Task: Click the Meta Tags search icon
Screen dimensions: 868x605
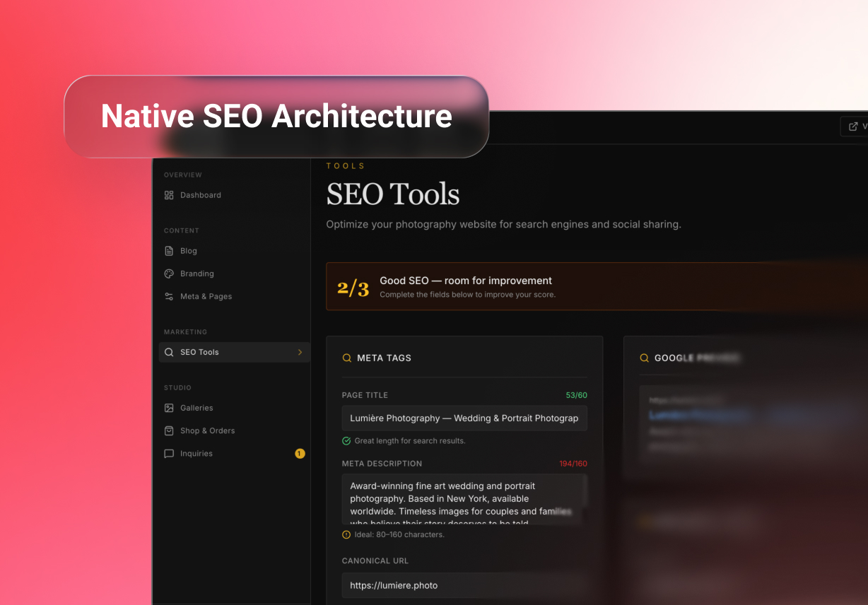Action: pyautogui.click(x=346, y=358)
